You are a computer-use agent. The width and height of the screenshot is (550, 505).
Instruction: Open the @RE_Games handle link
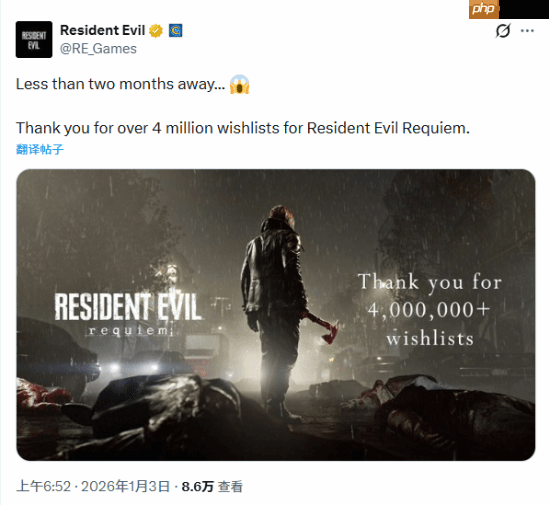pyautogui.click(x=98, y=49)
